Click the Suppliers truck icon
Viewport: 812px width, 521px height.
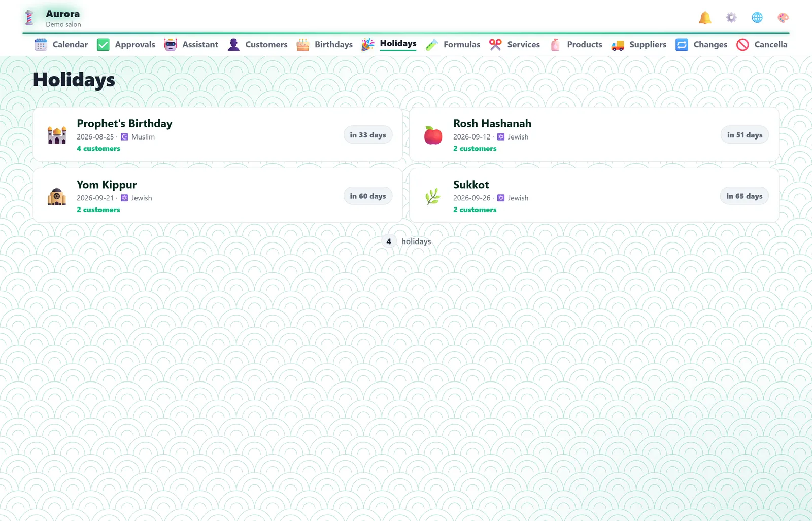pyautogui.click(x=618, y=45)
